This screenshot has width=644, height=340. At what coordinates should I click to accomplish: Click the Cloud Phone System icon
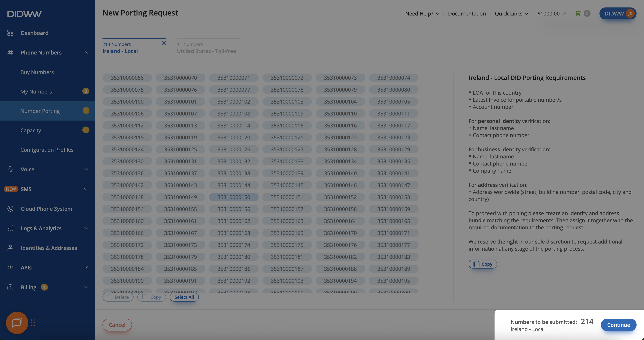click(x=10, y=209)
